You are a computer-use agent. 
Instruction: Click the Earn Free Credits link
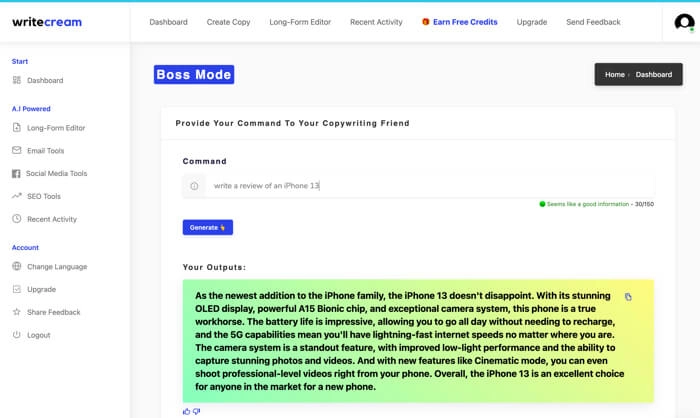[x=465, y=22]
